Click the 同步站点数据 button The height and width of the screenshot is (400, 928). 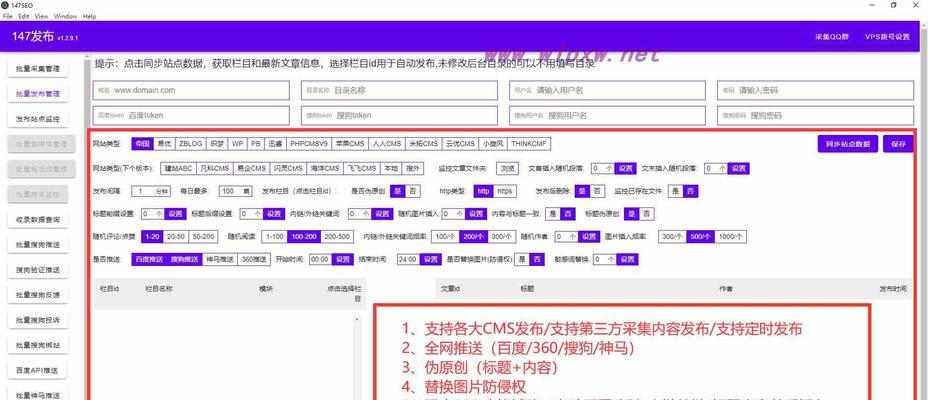pyautogui.click(x=848, y=144)
